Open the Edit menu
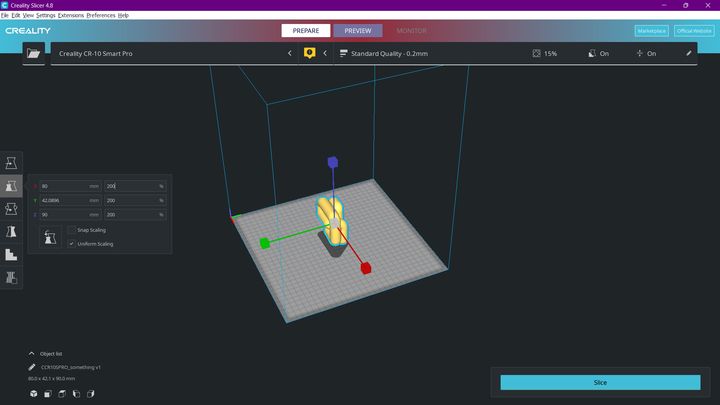The width and height of the screenshot is (720, 405). (x=16, y=15)
